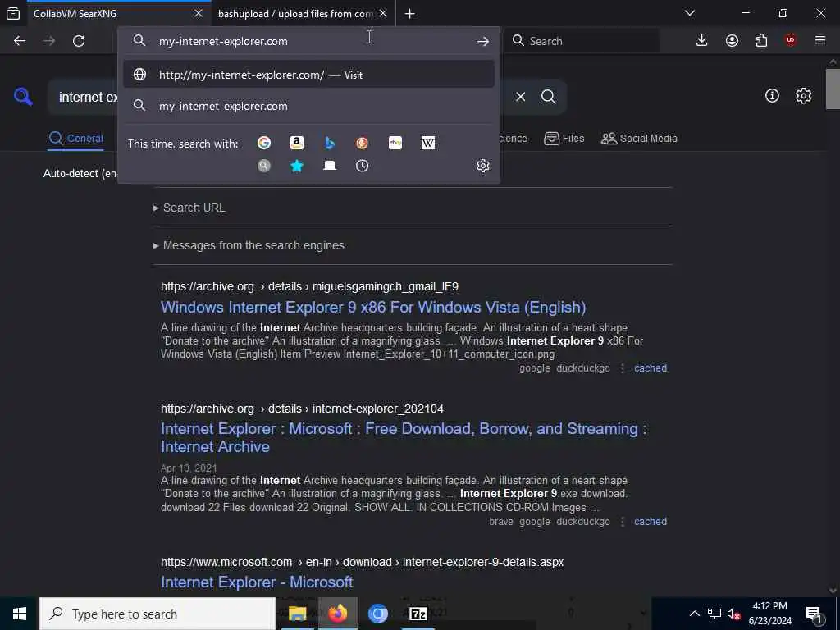Screen dimensions: 840x630
Task: Close the bashupload tab
Action: coord(383,13)
